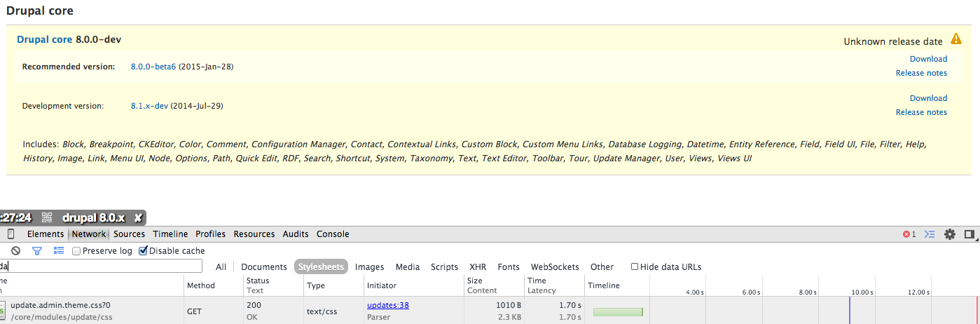The height and width of the screenshot is (324, 980).
Task: Clear the network log with the clear icon
Action: (x=15, y=250)
